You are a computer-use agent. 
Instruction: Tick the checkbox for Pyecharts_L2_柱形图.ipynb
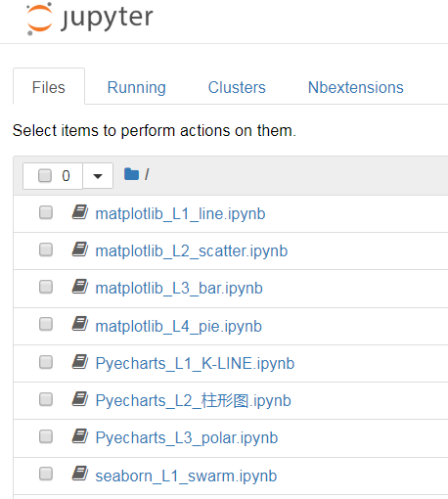46,399
